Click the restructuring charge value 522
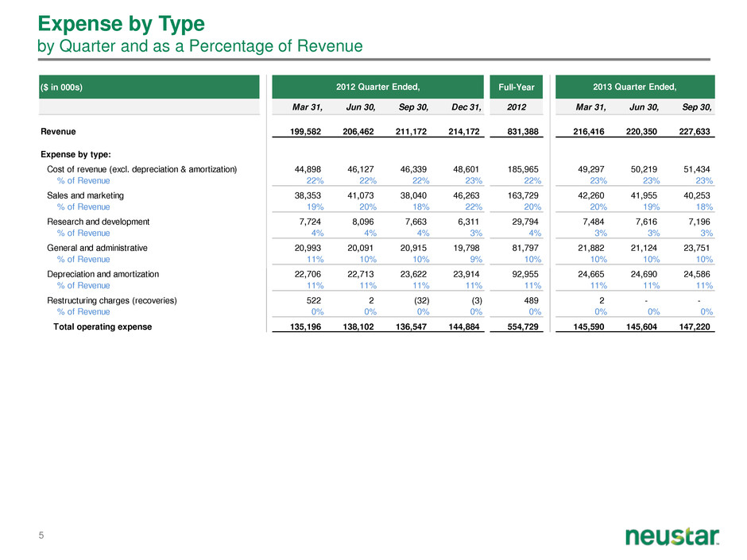 [314, 300]
